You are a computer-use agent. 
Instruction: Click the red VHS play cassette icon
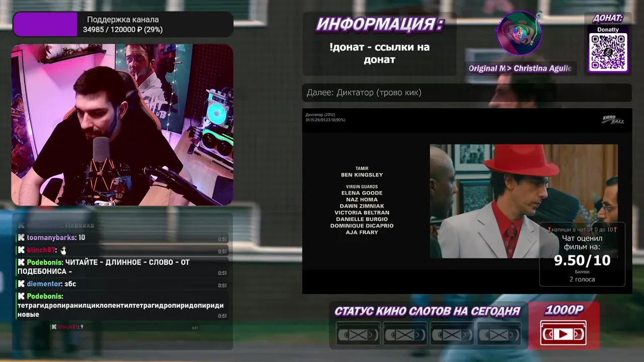tap(563, 332)
